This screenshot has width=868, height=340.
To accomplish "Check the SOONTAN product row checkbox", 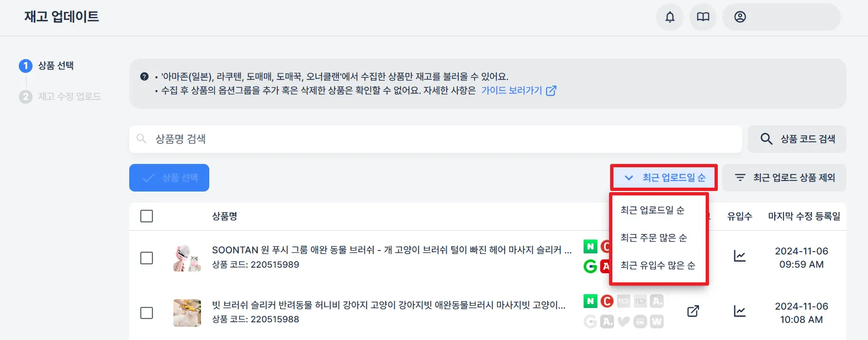I will [x=146, y=258].
